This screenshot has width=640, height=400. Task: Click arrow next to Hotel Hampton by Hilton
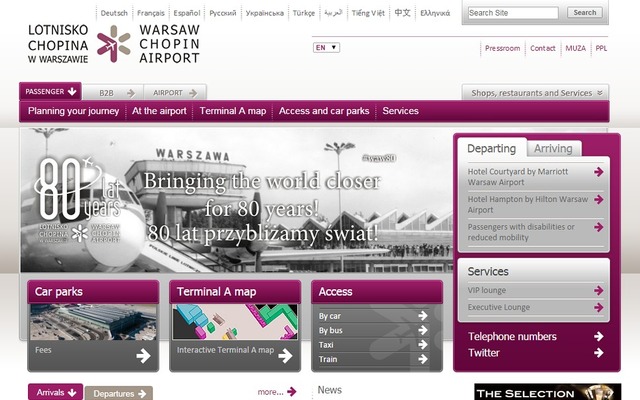coord(598,200)
